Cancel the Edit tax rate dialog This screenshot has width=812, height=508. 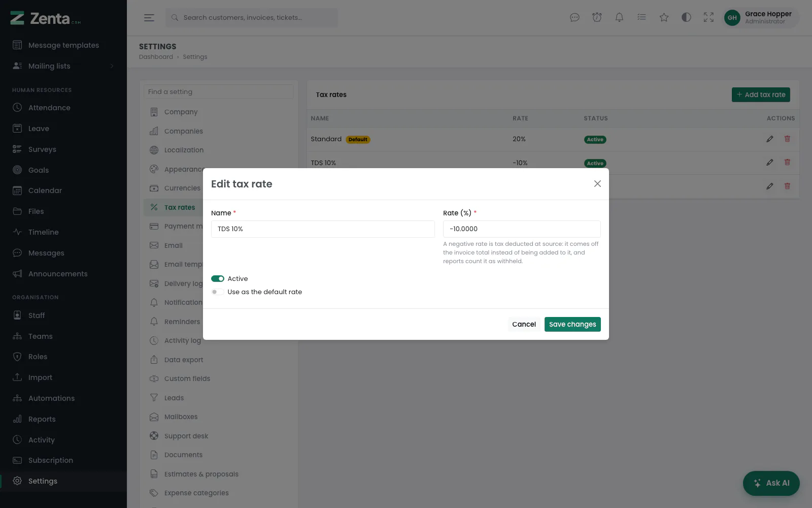tap(524, 324)
